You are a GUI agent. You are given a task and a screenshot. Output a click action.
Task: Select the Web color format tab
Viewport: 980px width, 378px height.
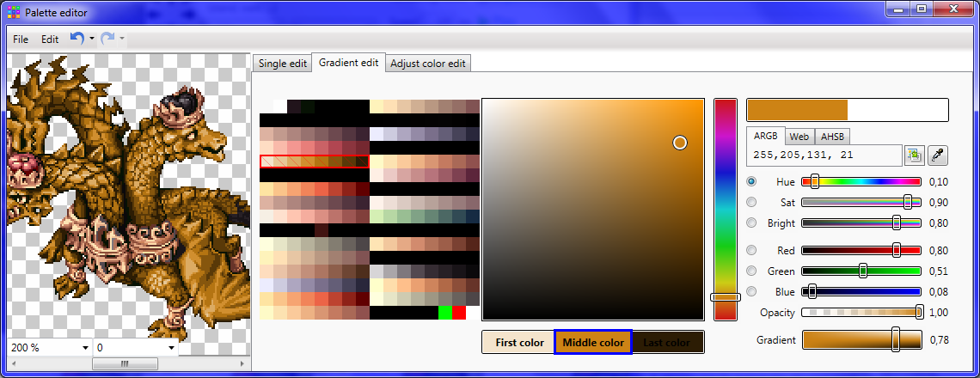pos(799,137)
